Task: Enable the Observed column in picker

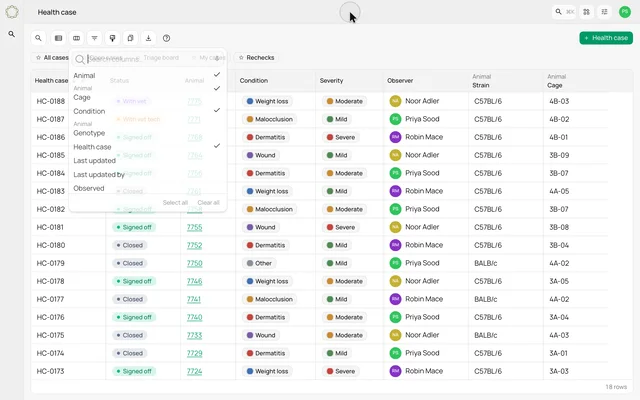Action: tap(147, 188)
